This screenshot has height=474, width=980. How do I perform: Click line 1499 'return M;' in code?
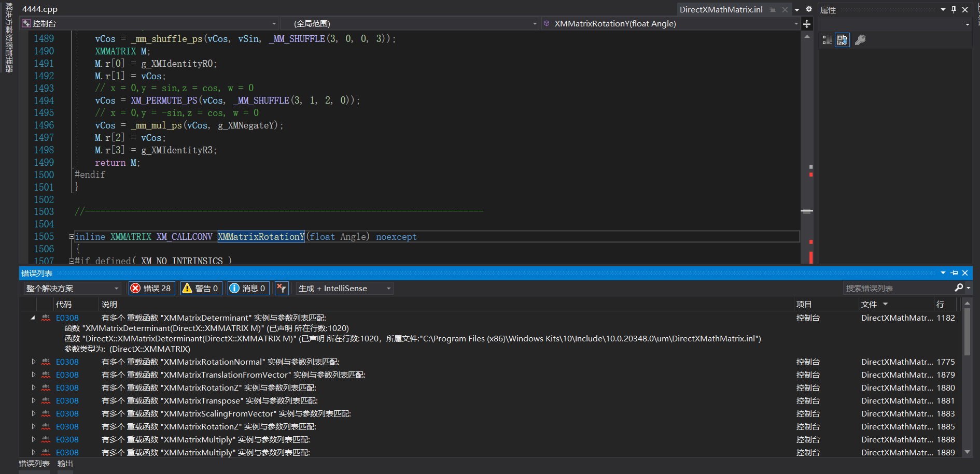click(x=117, y=163)
